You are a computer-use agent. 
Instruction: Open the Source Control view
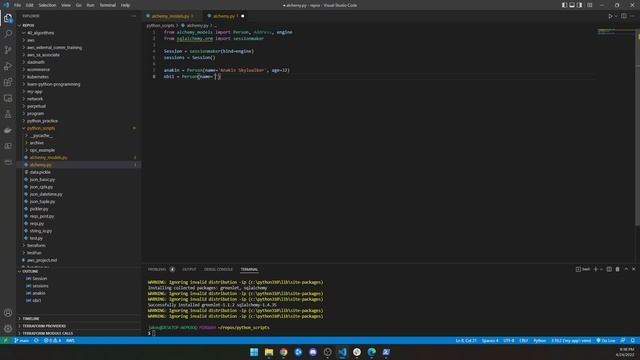coord(8,50)
